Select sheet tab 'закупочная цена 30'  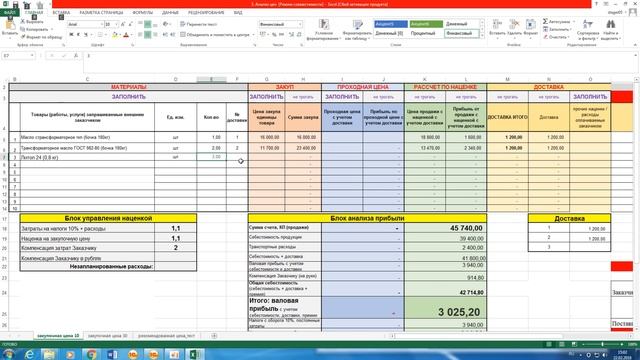(x=108, y=336)
